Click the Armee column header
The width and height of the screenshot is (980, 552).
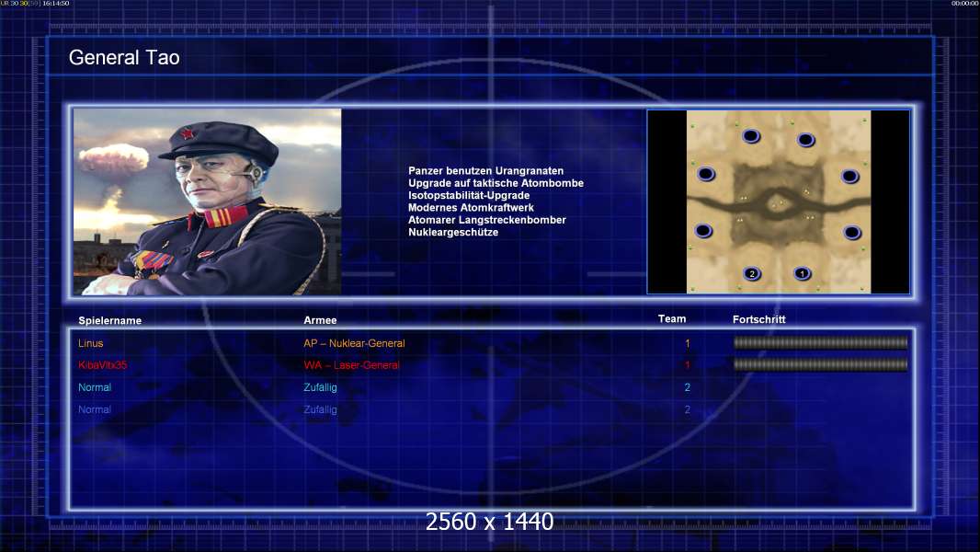pos(320,320)
